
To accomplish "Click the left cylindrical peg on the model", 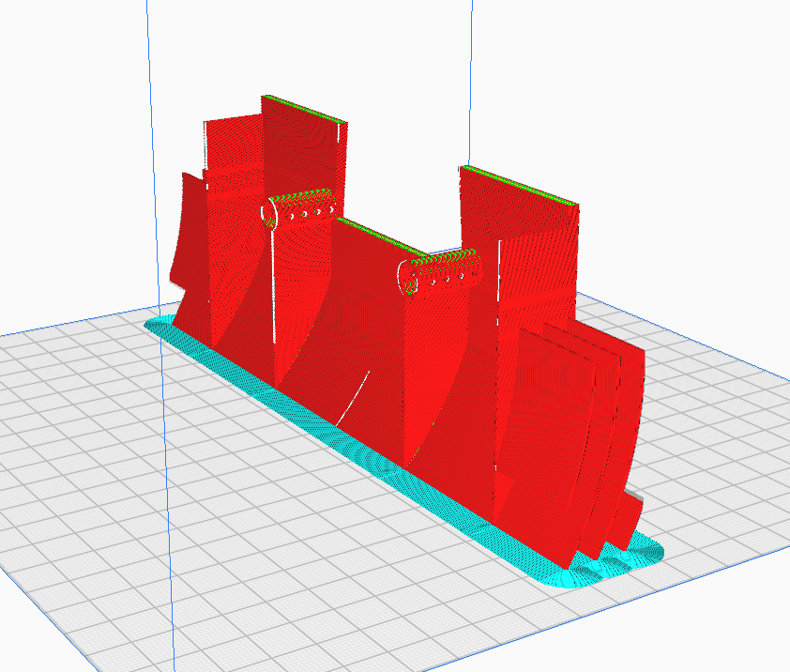I will [x=298, y=207].
